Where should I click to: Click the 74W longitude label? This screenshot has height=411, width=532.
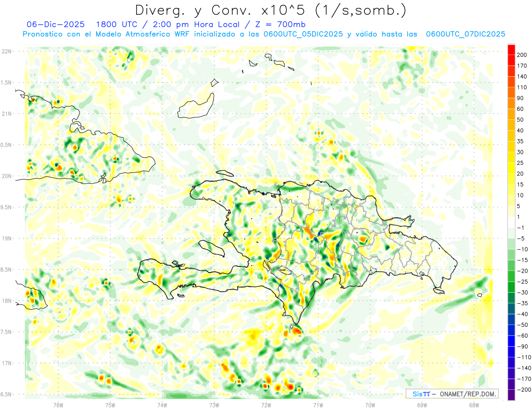point(162,405)
